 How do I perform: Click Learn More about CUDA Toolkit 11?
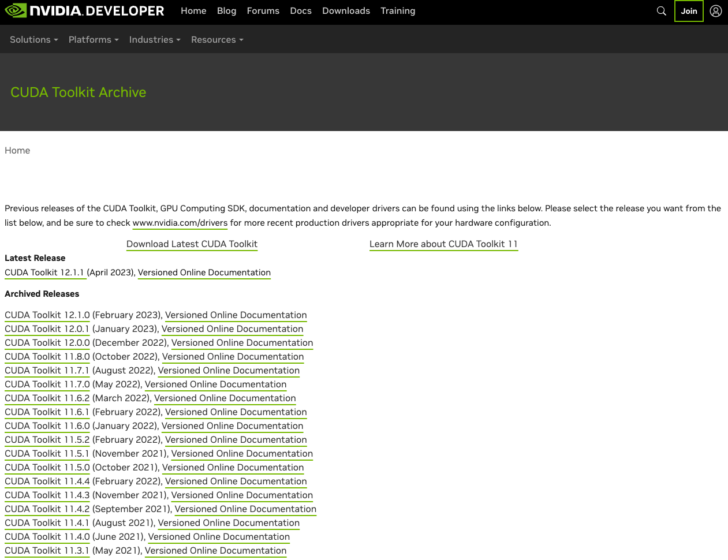click(x=443, y=244)
